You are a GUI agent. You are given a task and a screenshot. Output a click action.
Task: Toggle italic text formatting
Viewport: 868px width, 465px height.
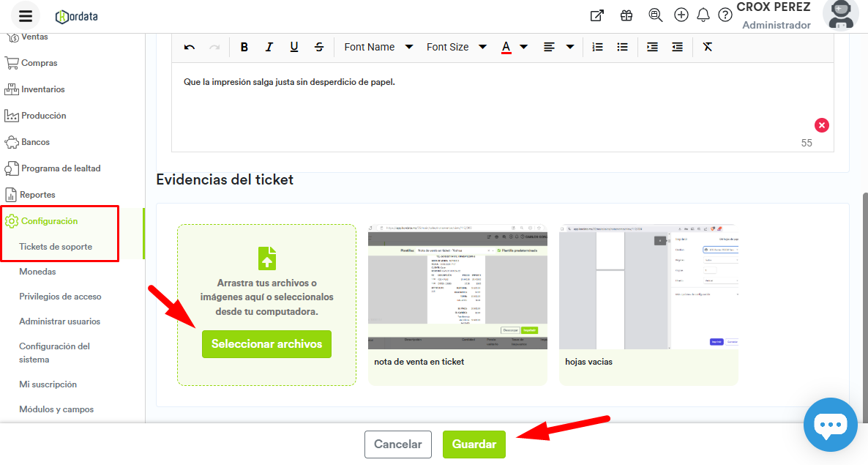coord(269,47)
